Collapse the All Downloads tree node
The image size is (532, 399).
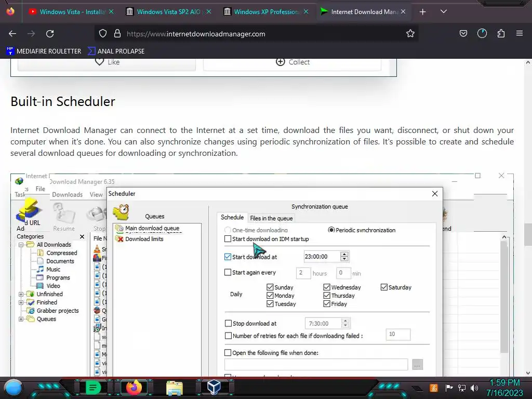21,245
